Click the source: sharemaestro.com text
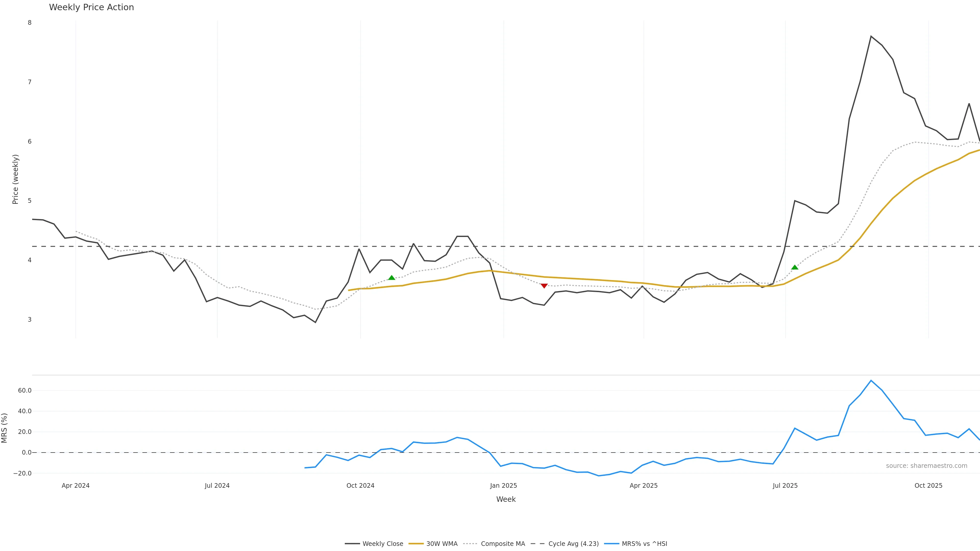This screenshot has height=551, width=980. coord(926,466)
